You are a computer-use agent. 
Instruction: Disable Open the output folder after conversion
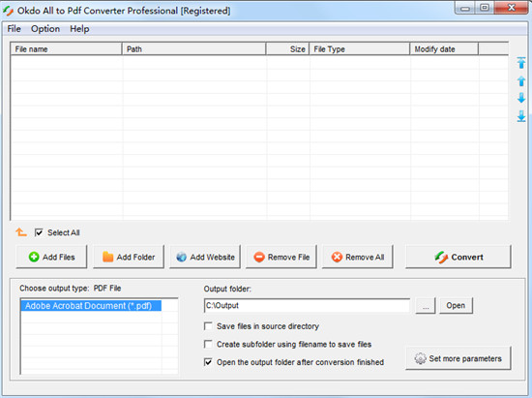point(208,362)
